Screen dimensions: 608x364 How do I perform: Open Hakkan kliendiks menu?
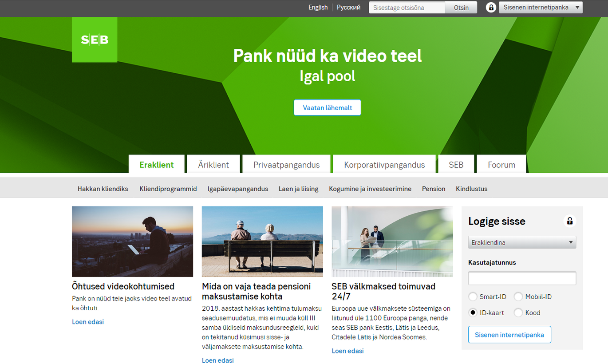coord(103,189)
